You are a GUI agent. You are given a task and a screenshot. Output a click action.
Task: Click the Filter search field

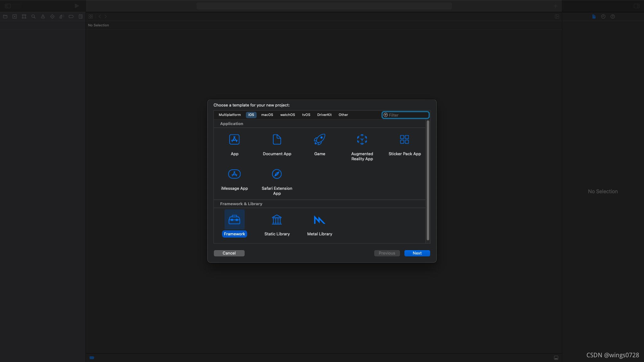[x=406, y=115]
